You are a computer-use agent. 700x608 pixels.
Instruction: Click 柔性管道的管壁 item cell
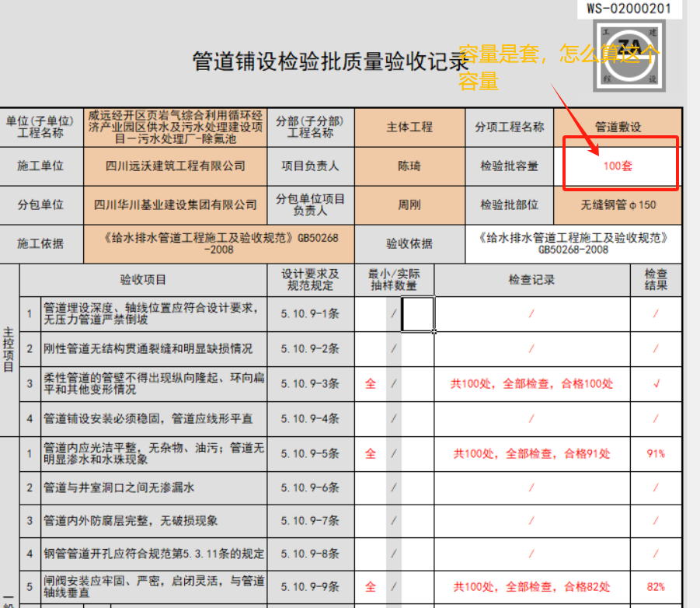(154, 384)
